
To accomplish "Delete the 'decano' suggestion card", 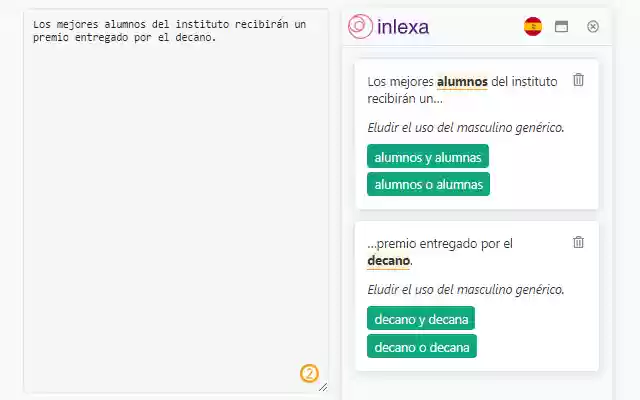I will (578, 242).
